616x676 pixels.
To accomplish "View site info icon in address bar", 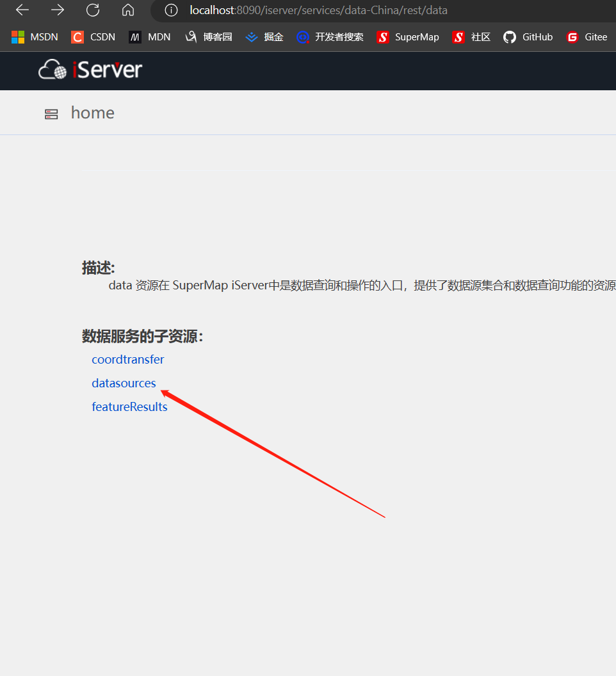I will click(171, 10).
